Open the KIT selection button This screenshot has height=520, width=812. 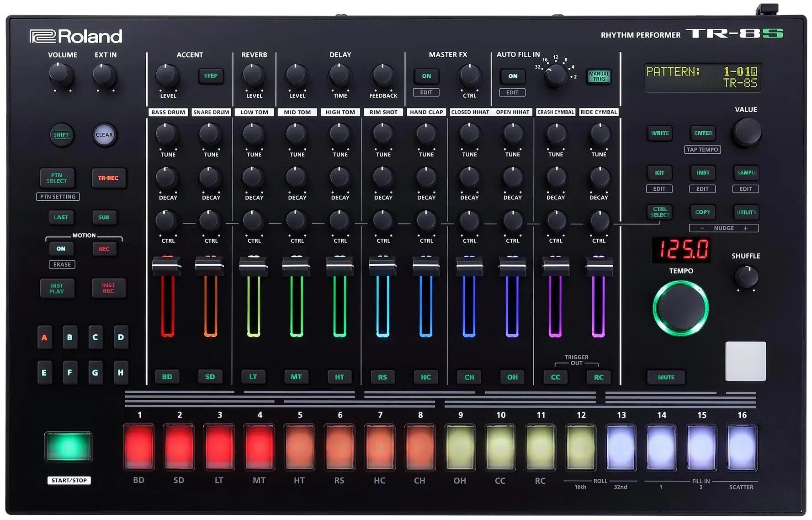pyautogui.click(x=659, y=173)
